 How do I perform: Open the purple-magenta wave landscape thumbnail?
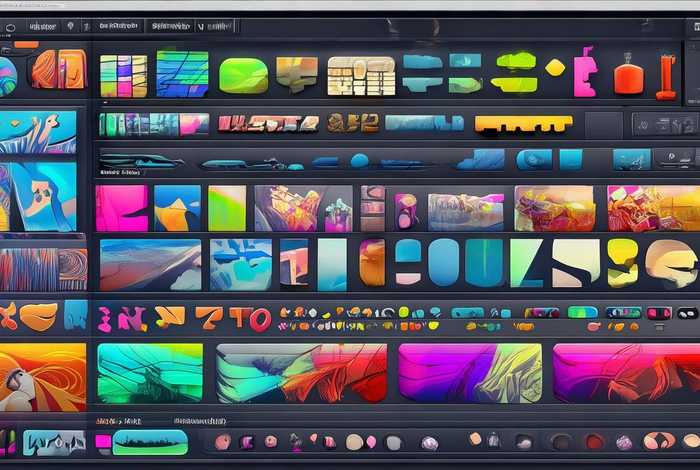click(x=469, y=372)
